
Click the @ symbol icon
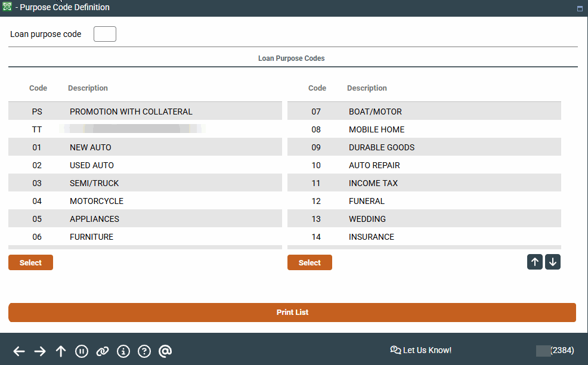(x=165, y=351)
